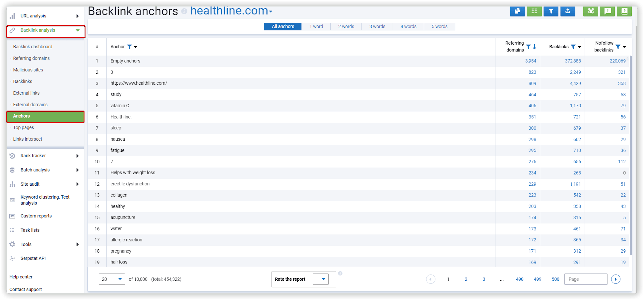Open Malicious sites in sidebar

pyautogui.click(x=28, y=70)
